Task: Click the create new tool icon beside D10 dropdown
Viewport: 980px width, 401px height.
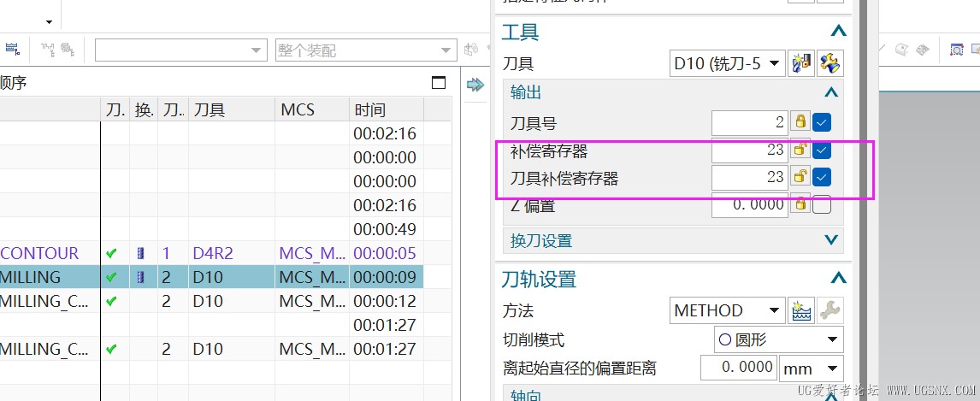Action: (801, 63)
